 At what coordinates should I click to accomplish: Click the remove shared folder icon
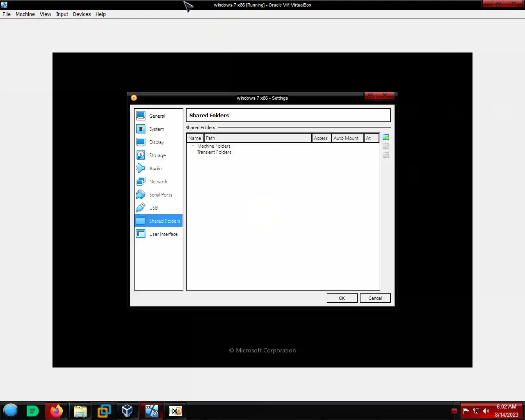point(386,155)
